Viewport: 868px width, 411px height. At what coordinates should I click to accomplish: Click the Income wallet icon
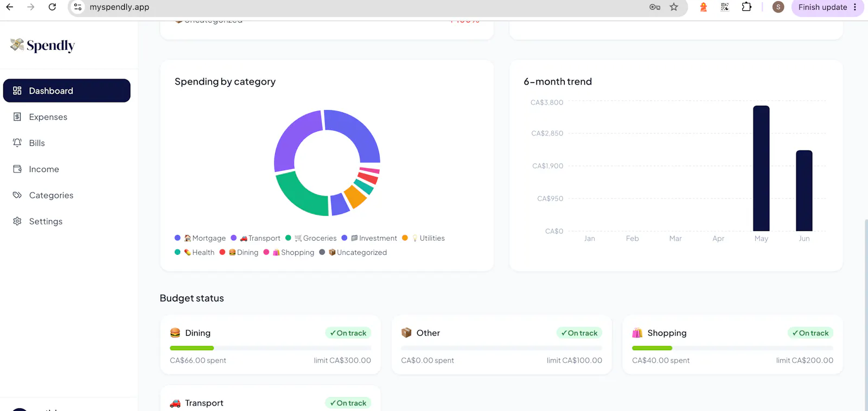[x=17, y=169]
